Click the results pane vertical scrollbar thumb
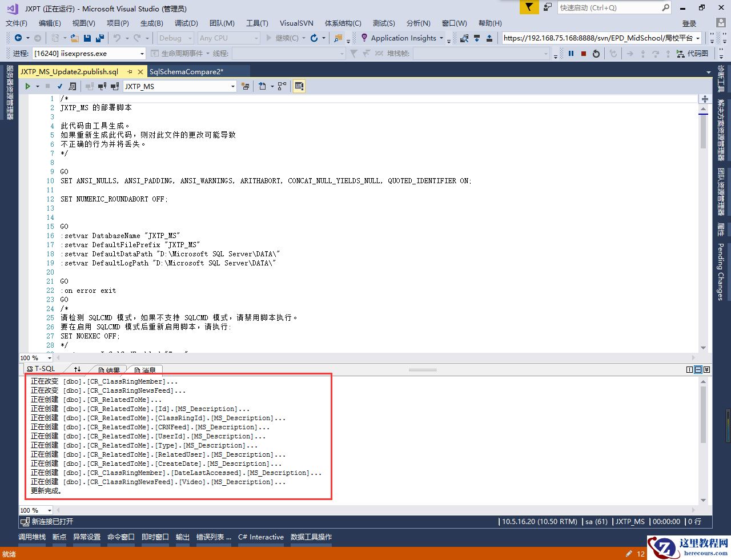The height and width of the screenshot is (560, 731). pos(704,416)
